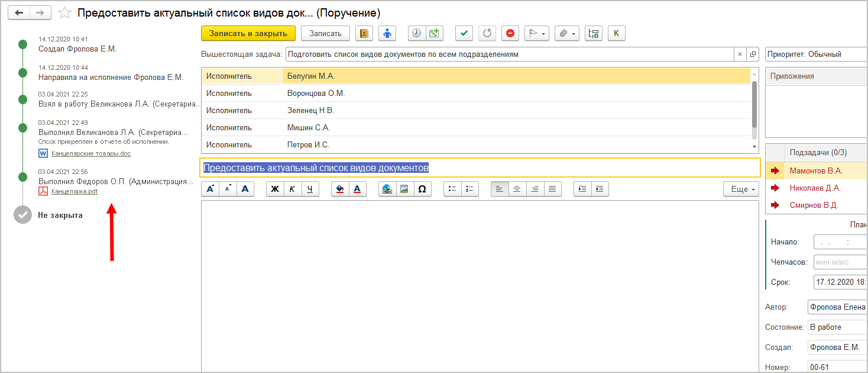The image size is (868, 373).
Task: Justify text alignment
Action: click(x=553, y=189)
